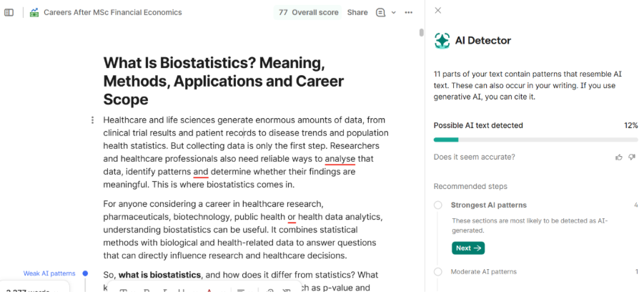The width and height of the screenshot is (644, 292).
Task: Click the AI Detector logo icon
Action: point(442,41)
